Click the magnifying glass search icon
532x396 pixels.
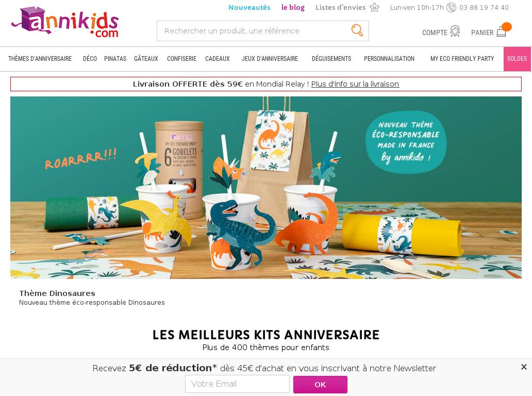pyautogui.click(x=357, y=30)
